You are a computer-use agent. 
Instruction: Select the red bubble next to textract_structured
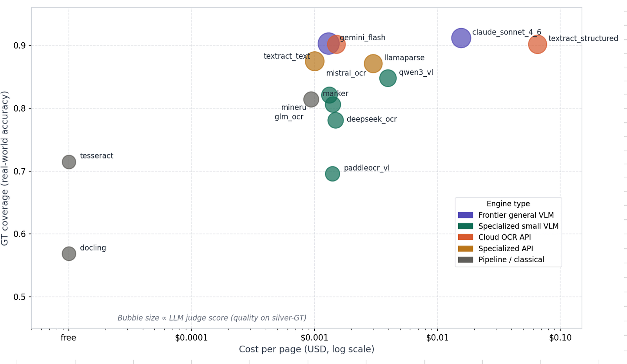pyautogui.click(x=537, y=44)
